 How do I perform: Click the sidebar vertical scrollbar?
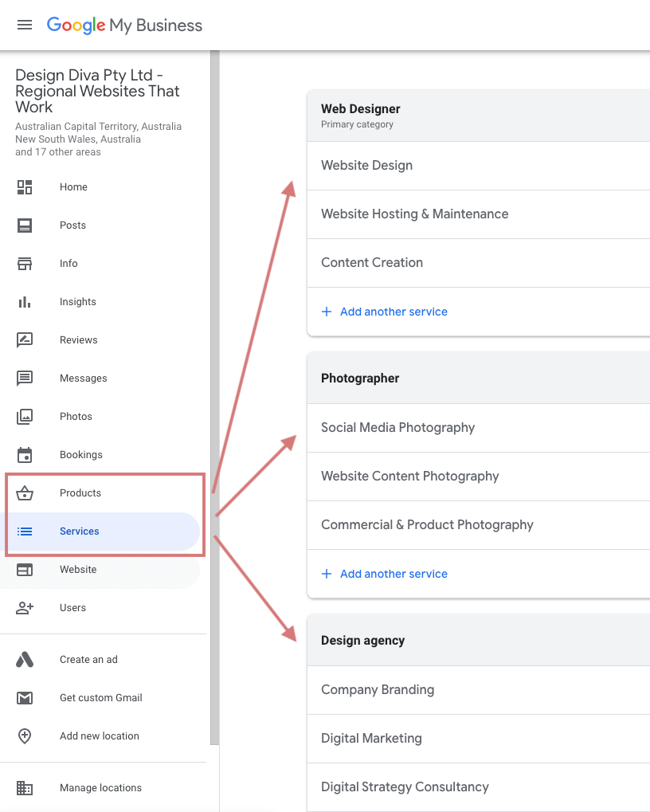point(215,398)
